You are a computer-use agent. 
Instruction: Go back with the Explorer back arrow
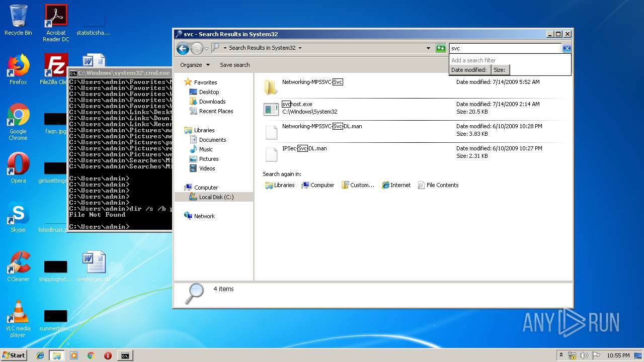tap(183, 48)
